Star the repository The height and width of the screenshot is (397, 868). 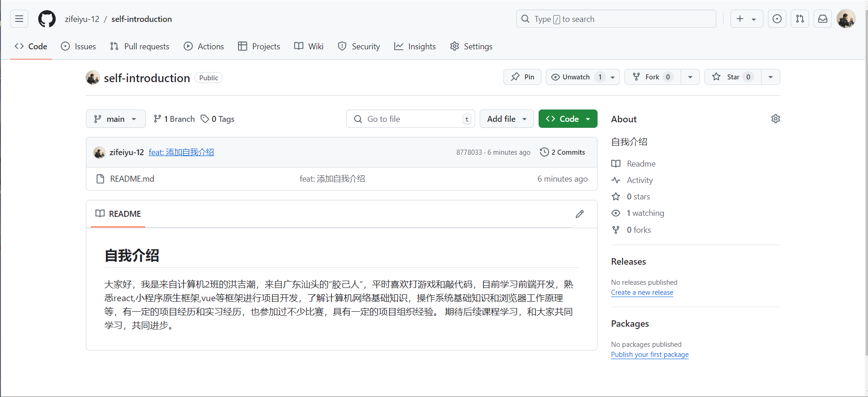733,77
